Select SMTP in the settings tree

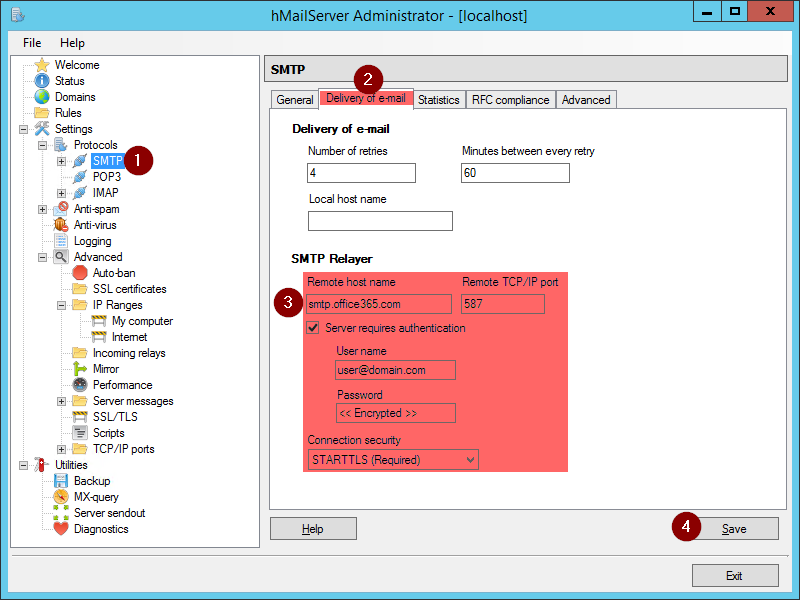(108, 161)
